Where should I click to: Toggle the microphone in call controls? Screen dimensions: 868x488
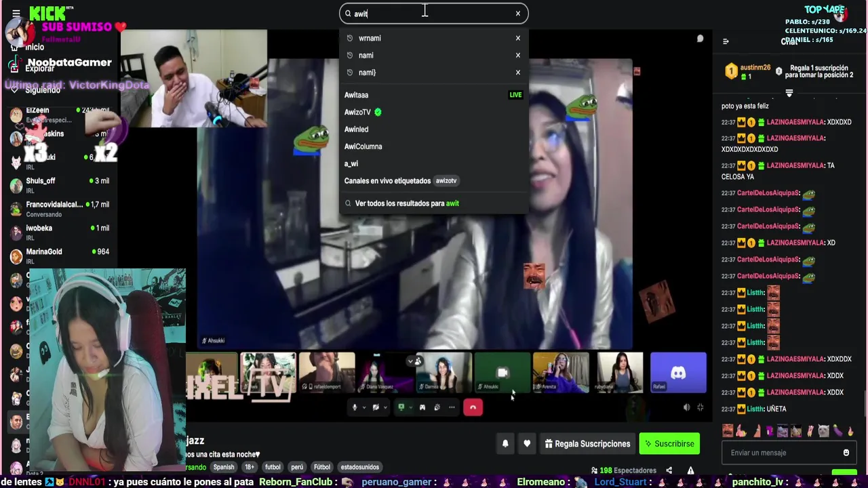click(x=354, y=407)
